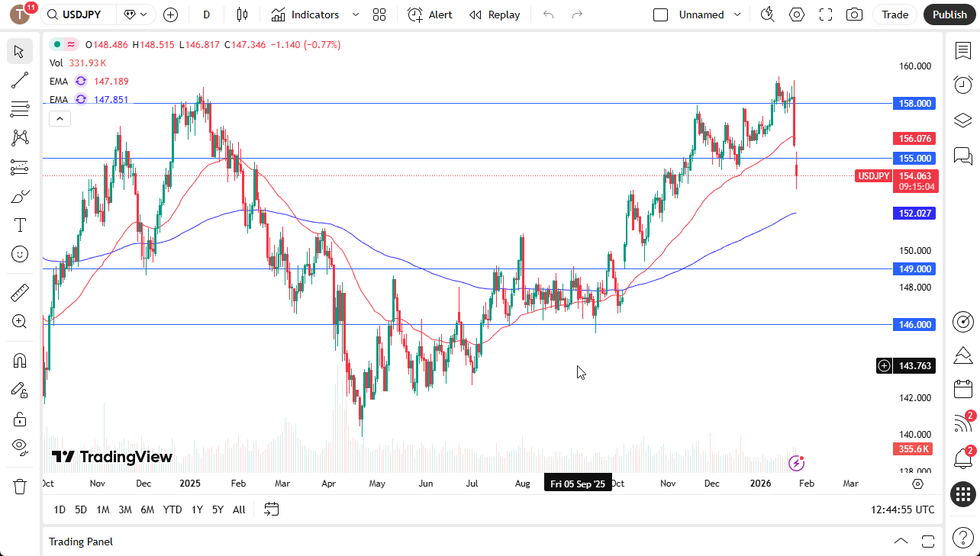Open the object tree layers panel
This screenshot has width=980, height=556.
click(963, 121)
